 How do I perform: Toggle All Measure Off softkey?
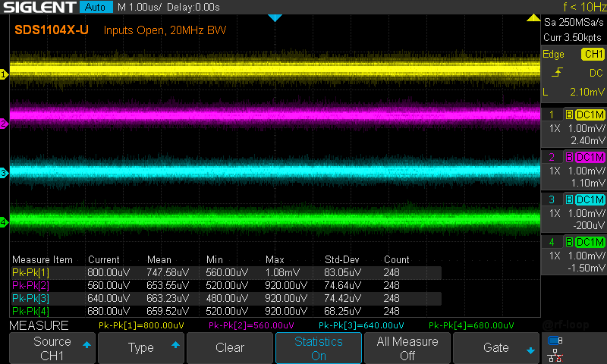pyautogui.click(x=407, y=348)
